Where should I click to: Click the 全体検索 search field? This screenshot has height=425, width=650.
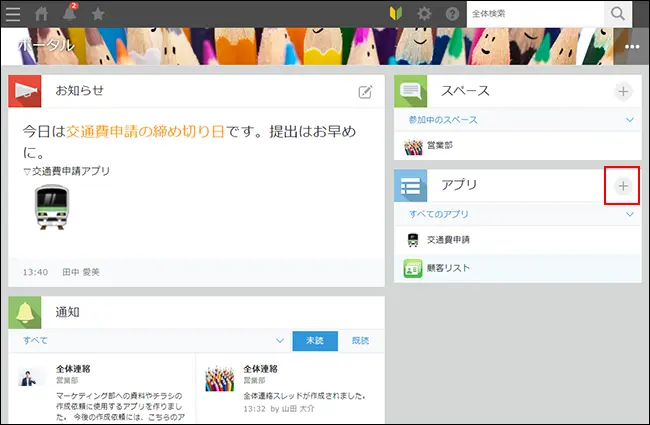point(534,14)
